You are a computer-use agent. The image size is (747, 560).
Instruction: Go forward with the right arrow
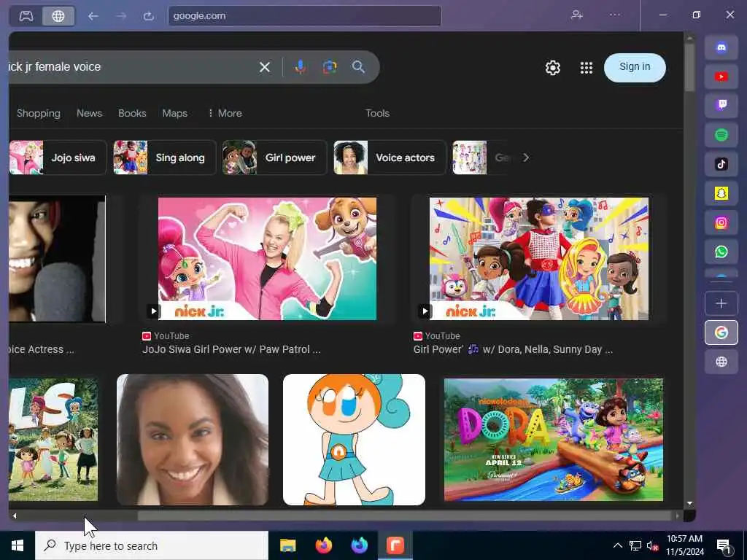(x=121, y=16)
